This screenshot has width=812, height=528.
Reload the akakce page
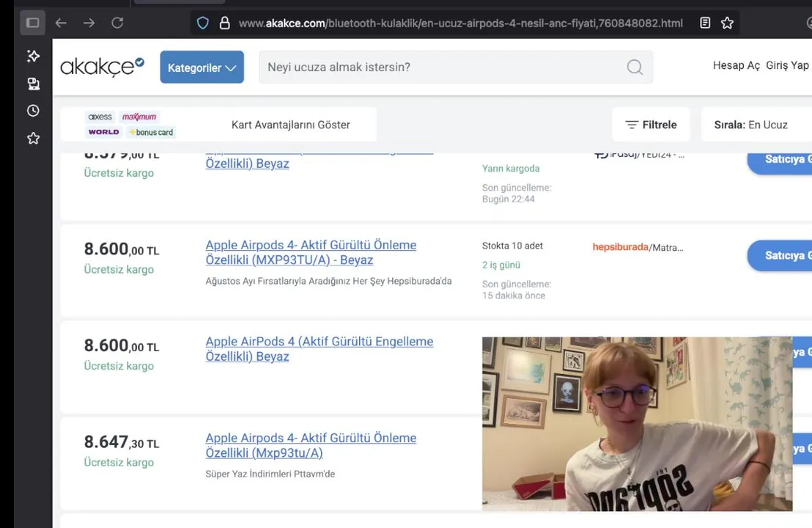click(x=117, y=23)
